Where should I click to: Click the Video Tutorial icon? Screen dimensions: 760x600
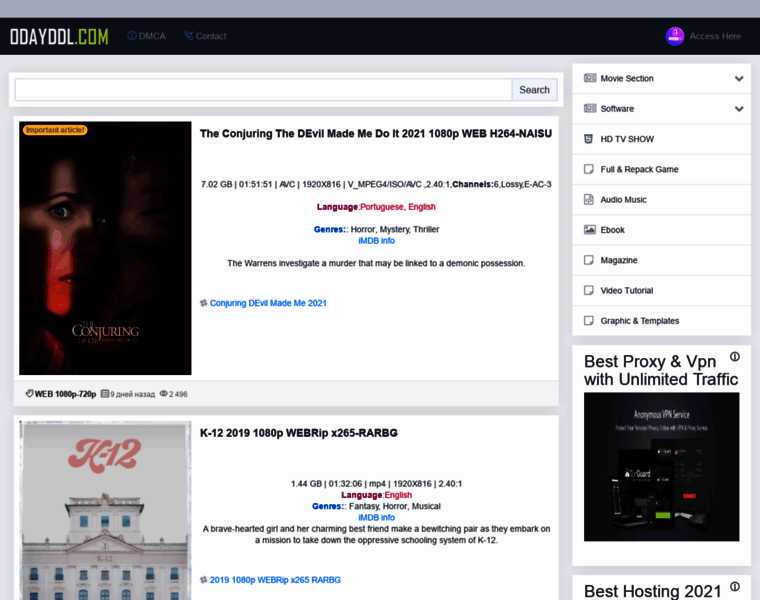tap(588, 290)
